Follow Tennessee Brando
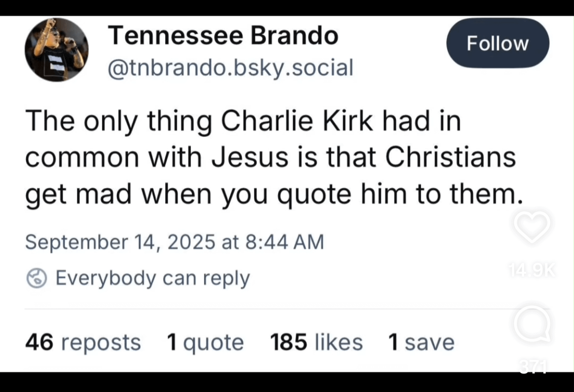Image resolution: width=574 pixels, height=392 pixels. point(497,43)
